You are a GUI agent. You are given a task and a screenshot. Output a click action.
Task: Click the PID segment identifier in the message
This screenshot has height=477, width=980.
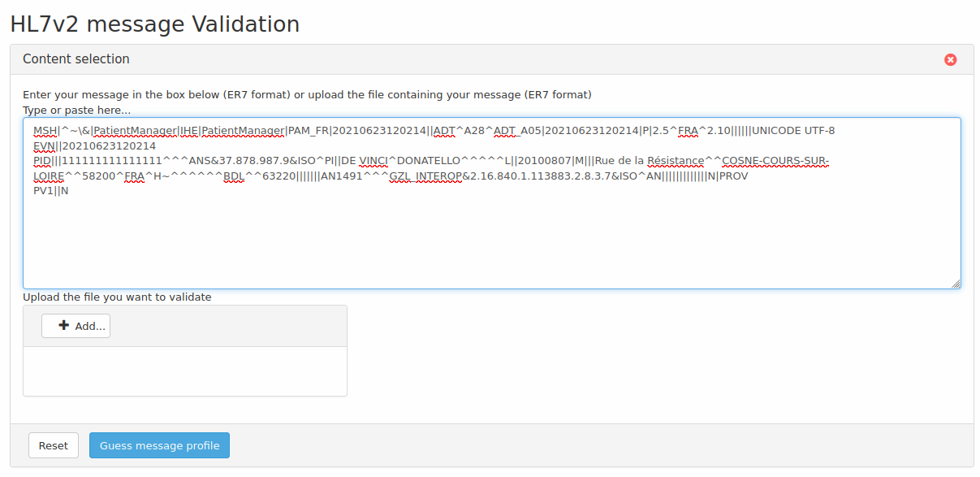coord(42,161)
